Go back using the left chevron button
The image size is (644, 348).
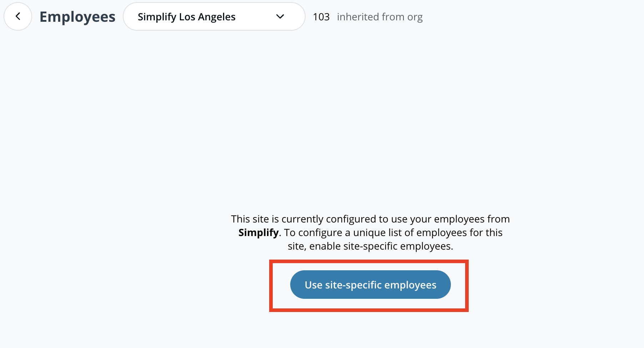(x=18, y=16)
